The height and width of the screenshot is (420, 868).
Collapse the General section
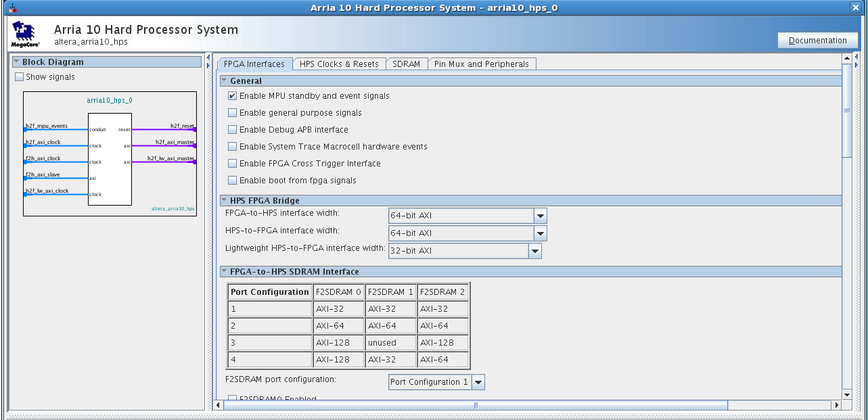click(x=224, y=81)
